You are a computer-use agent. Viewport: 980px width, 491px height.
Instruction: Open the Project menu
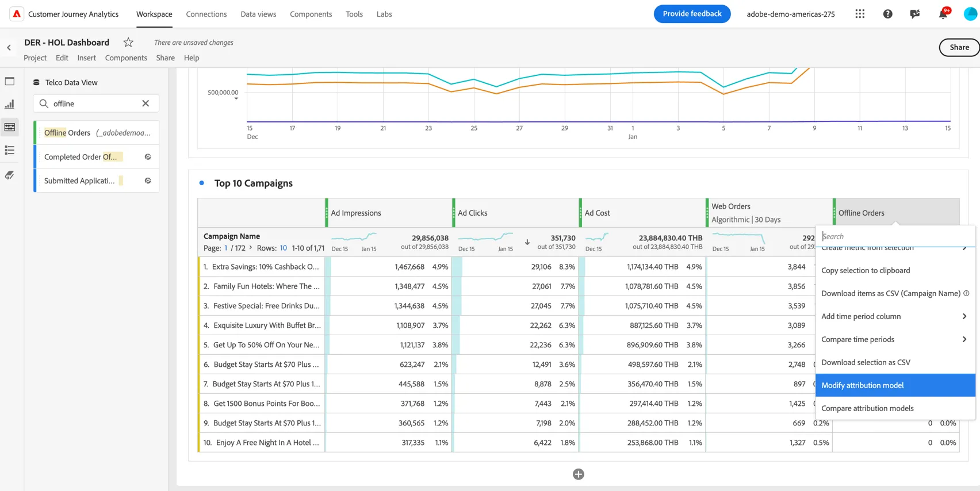pyautogui.click(x=35, y=57)
